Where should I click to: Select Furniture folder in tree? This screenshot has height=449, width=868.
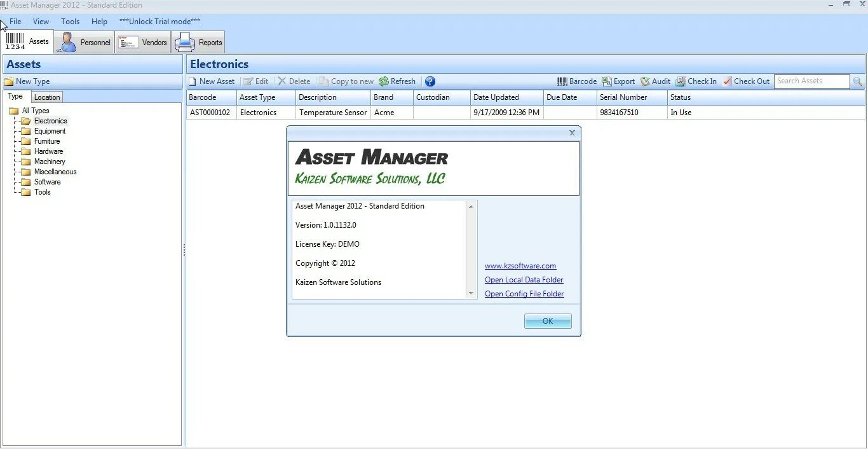click(47, 141)
